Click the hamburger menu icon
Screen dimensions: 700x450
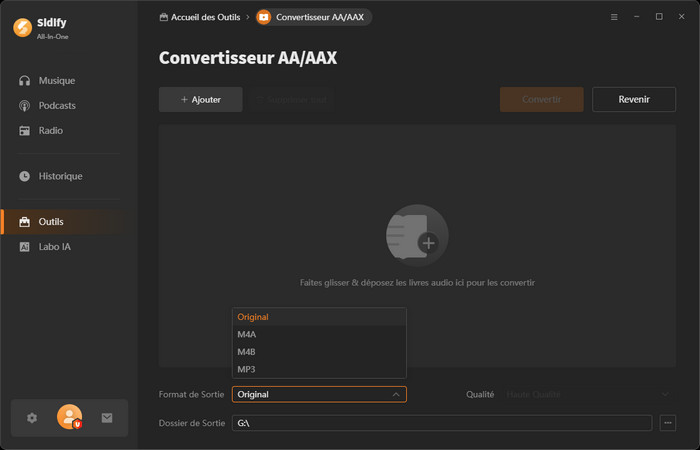(x=614, y=17)
